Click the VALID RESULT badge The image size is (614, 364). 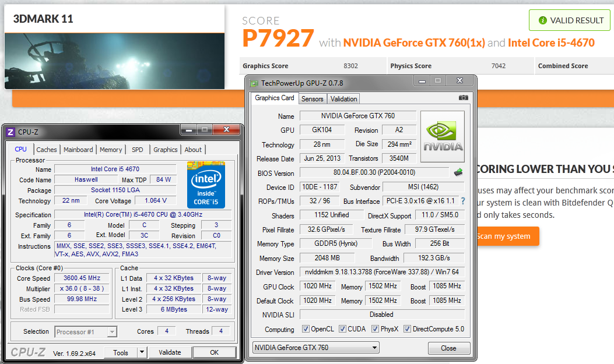click(570, 20)
